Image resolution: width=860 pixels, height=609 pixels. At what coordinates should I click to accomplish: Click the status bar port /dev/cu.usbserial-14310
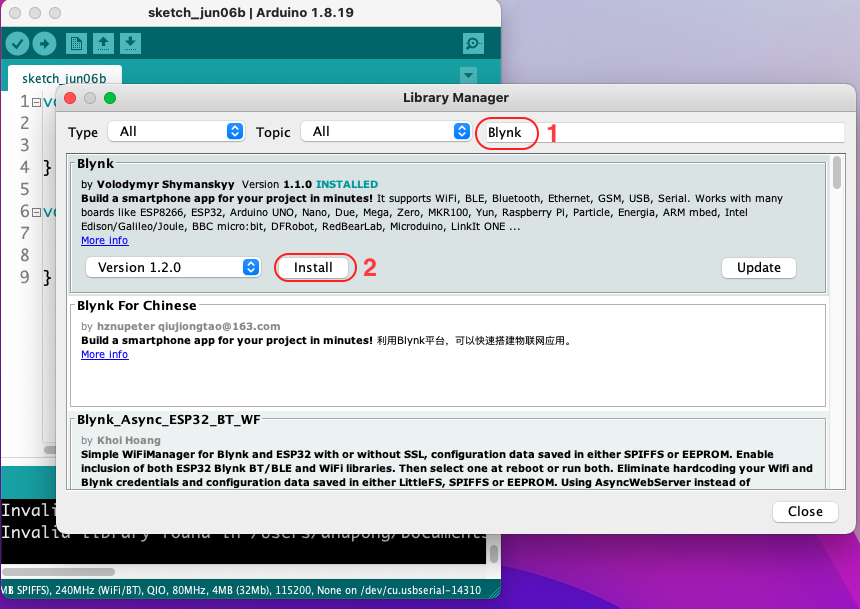tap(421, 590)
